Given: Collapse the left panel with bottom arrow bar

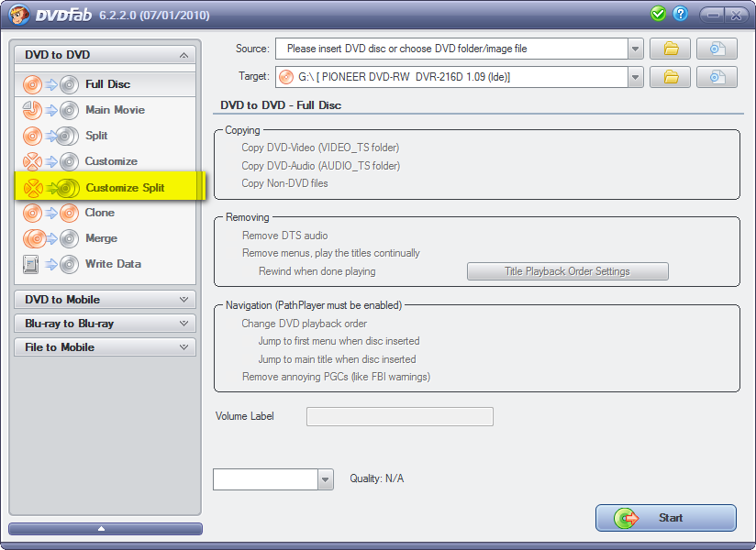Looking at the screenshot, I should pos(106,529).
